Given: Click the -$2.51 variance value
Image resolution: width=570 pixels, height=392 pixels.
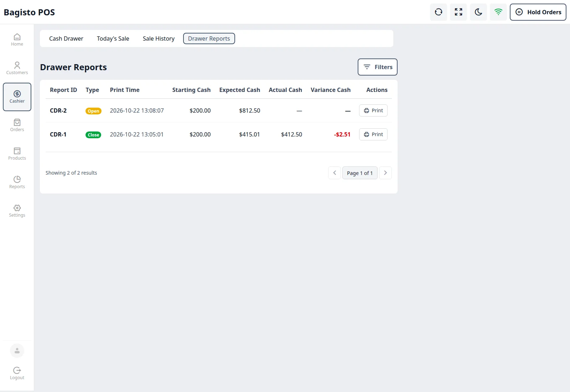Looking at the screenshot, I should pos(342,134).
